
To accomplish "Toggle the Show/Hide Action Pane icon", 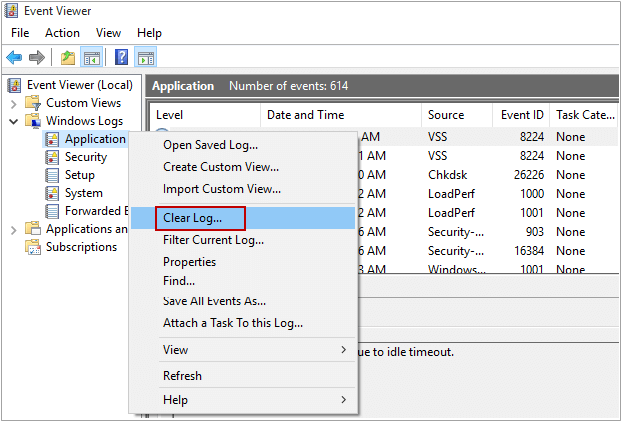I will [x=145, y=57].
